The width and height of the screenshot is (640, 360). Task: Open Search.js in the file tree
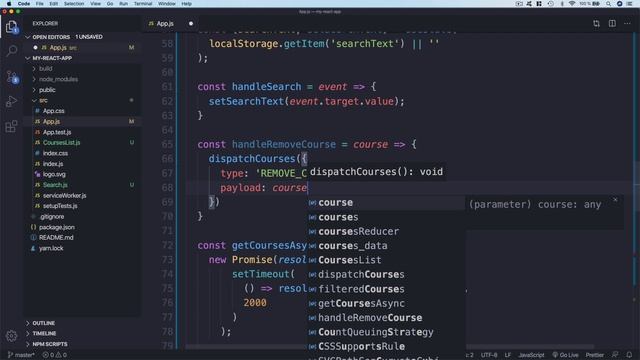point(55,185)
